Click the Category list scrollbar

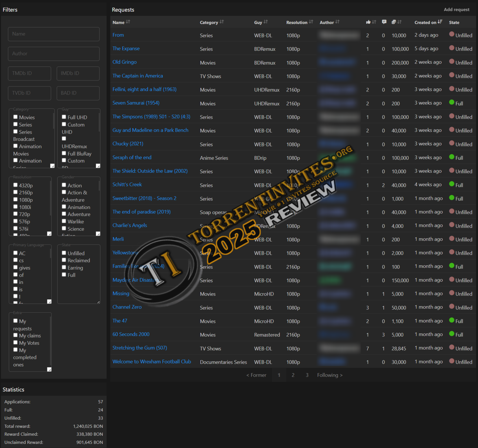54,121
